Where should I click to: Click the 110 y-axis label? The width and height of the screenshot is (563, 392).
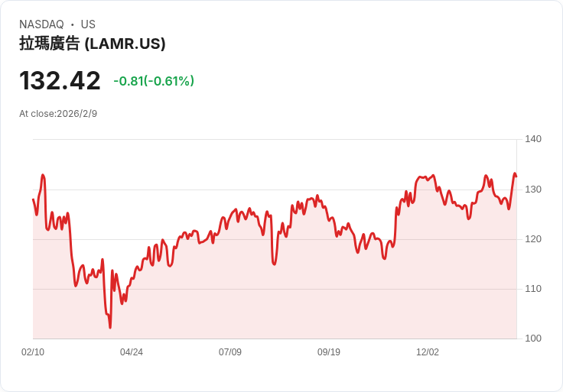click(x=533, y=289)
